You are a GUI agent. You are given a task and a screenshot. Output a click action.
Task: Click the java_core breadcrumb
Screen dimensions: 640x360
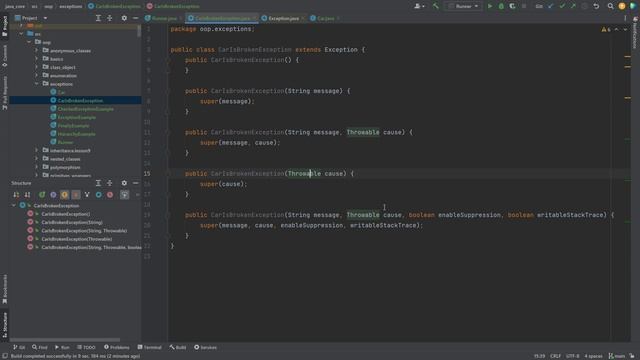pyautogui.click(x=15, y=6)
